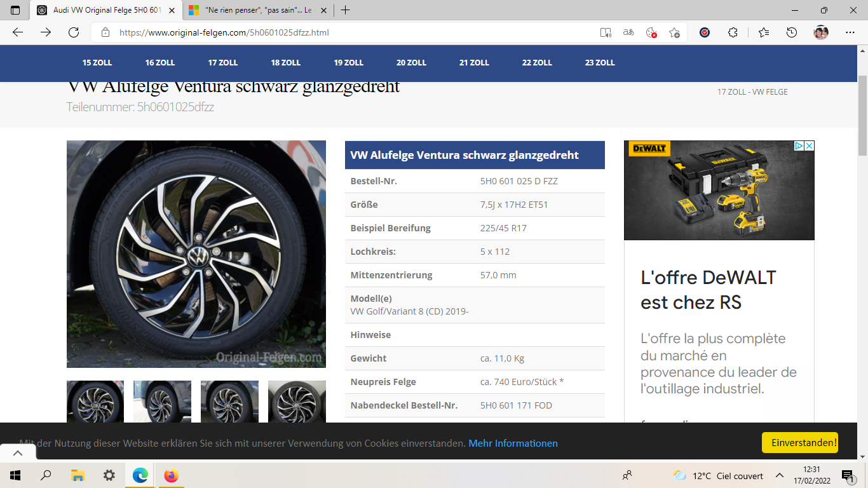The image size is (868, 488).
Task: Open browser History
Action: (792, 32)
